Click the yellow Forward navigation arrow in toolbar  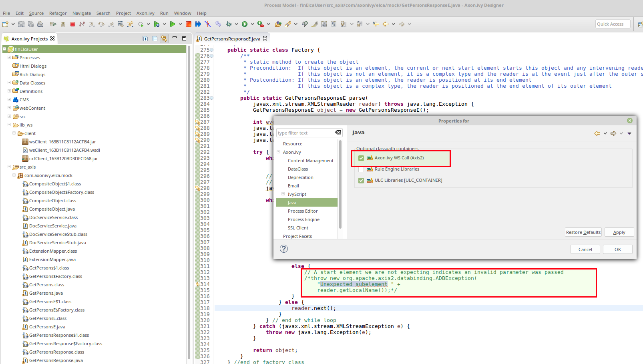[402, 24]
